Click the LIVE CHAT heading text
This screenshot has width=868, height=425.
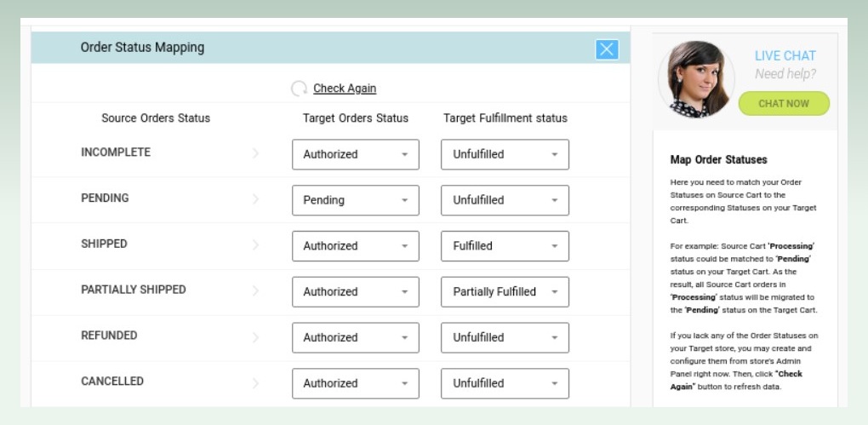(785, 56)
